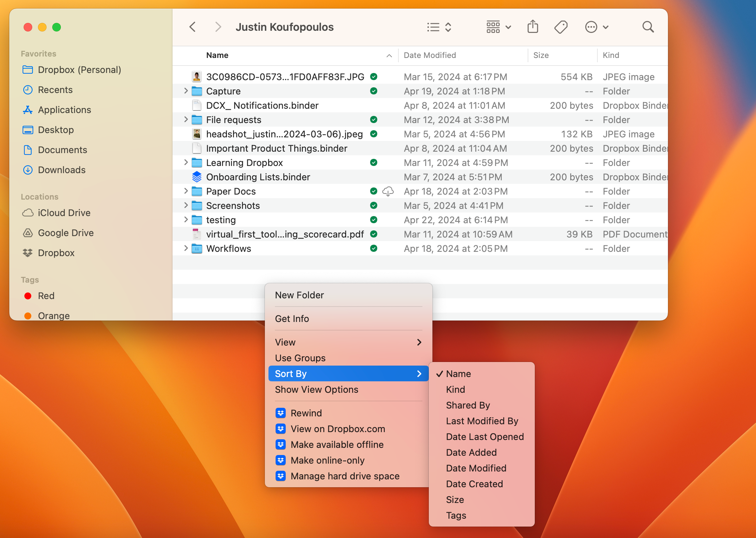Click the Onboarding Lists.binder stack icon

click(x=197, y=177)
